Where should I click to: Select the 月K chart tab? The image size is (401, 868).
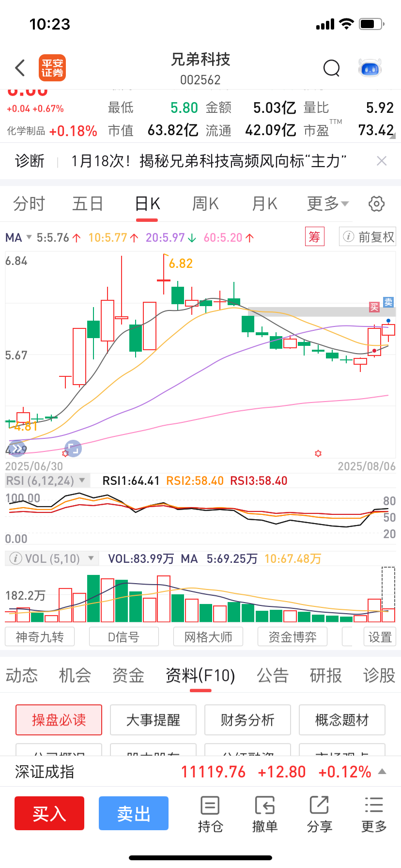pos(264,204)
